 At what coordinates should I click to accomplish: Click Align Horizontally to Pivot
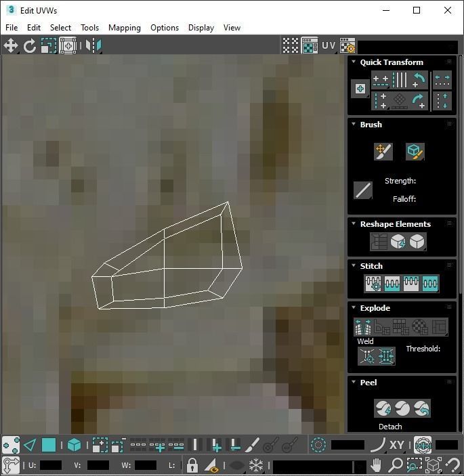click(381, 81)
